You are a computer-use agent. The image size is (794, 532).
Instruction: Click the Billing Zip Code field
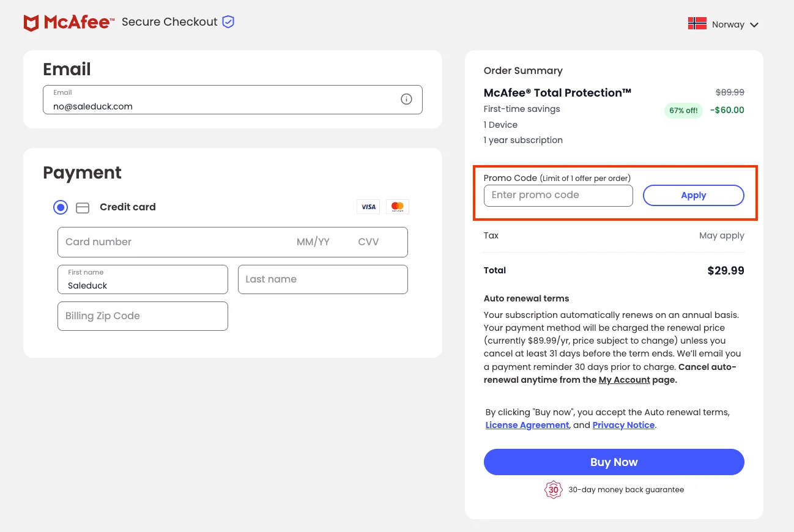pos(143,316)
